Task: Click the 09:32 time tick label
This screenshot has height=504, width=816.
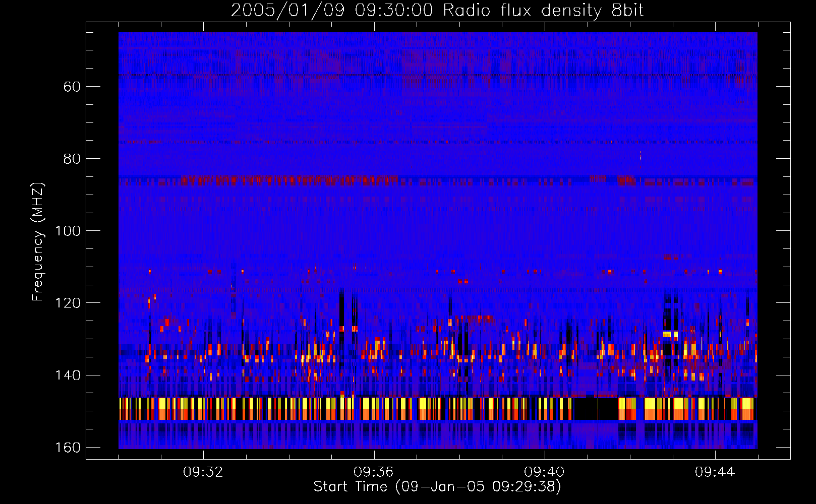Action: tap(203, 472)
